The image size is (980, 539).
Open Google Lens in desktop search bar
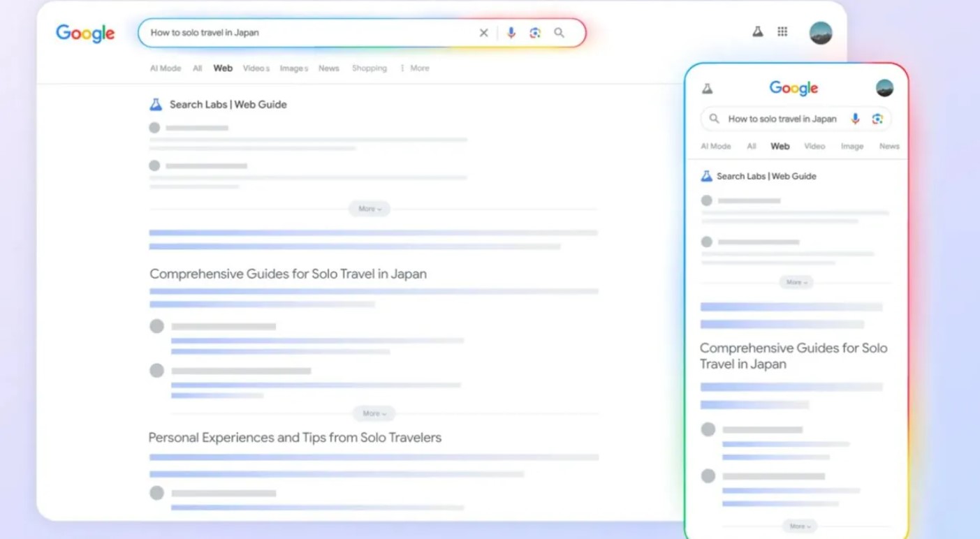pos(535,33)
